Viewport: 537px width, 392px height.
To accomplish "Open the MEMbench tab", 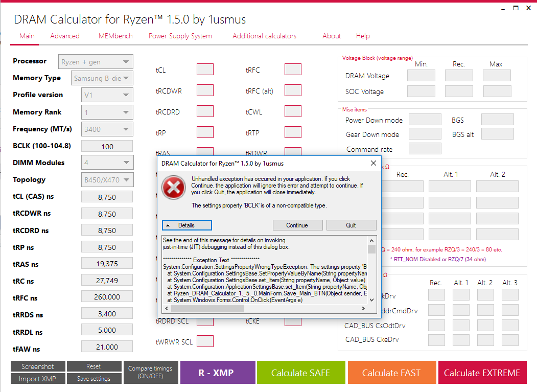I will (115, 36).
